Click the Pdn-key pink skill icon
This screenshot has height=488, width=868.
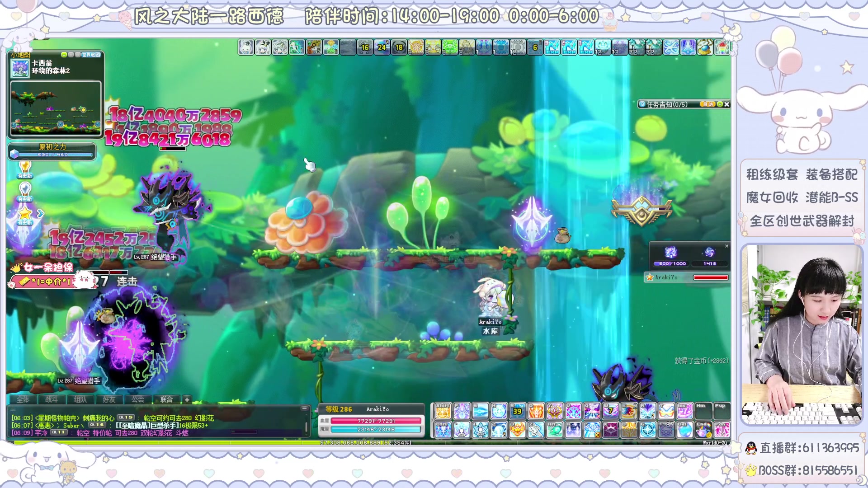click(722, 430)
